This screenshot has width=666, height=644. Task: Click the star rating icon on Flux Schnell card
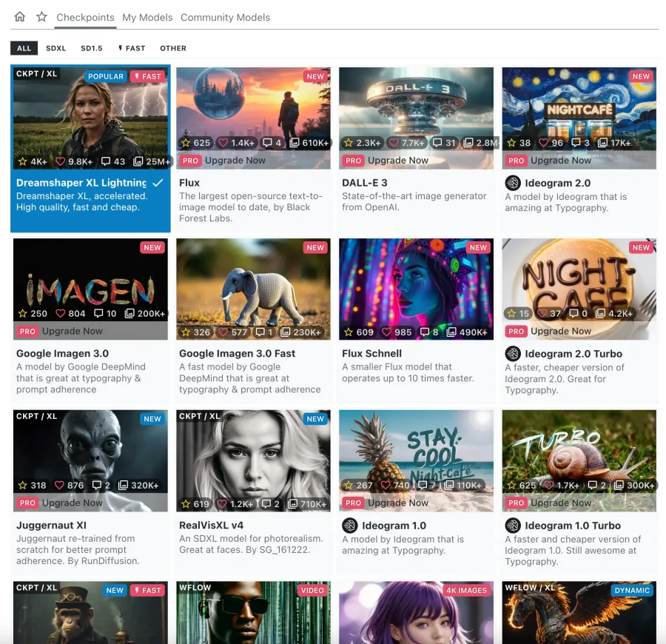click(349, 333)
